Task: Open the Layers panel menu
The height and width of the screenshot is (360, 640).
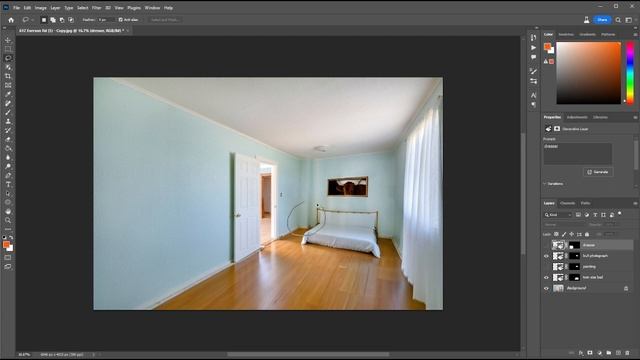Action: (x=635, y=203)
